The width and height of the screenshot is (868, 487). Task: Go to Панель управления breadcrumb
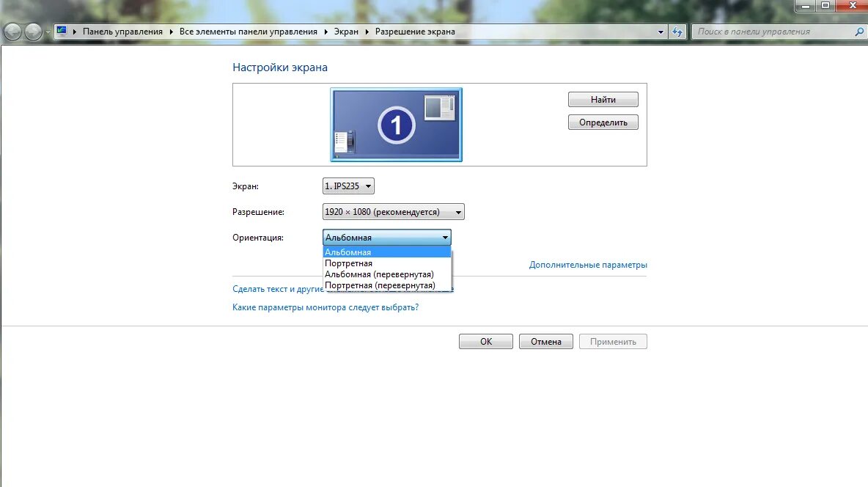pyautogui.click(x=123, y=32)
